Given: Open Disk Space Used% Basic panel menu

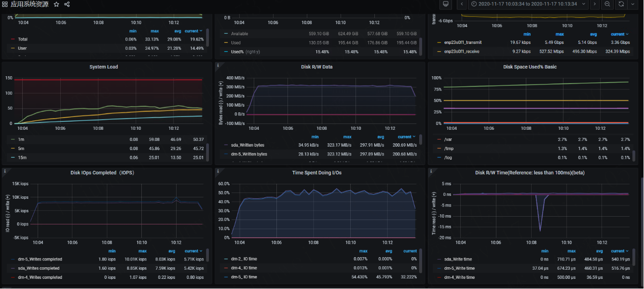Looking at the screenshot, I should (x=530, y=67).
